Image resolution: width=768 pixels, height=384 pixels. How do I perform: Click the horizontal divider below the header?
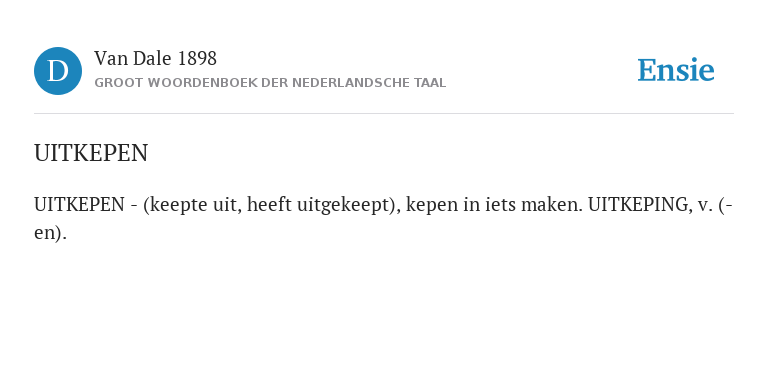point(384,114)
